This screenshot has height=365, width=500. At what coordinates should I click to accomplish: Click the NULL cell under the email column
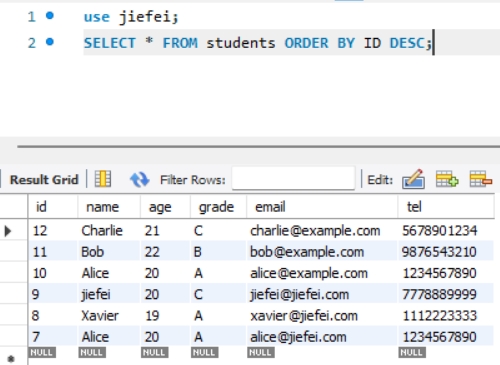261,352
